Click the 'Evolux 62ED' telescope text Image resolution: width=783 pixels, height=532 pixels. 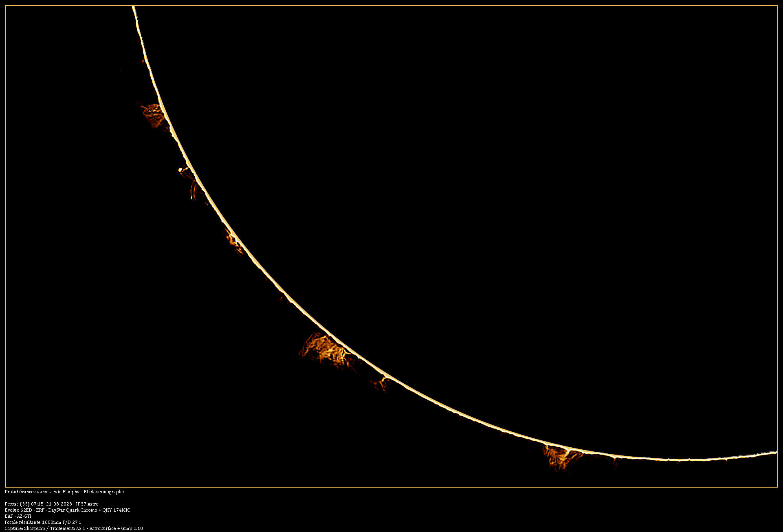[x=18, y=510]
